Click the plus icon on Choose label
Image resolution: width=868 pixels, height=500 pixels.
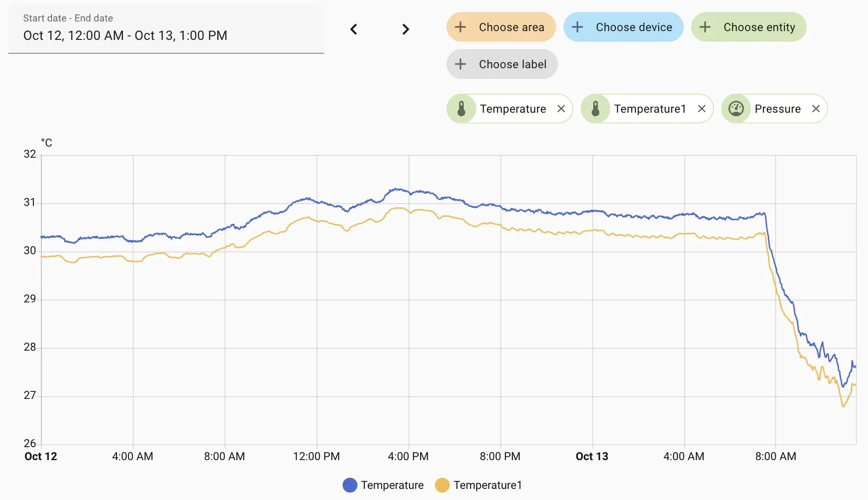(x=460, y=64)
